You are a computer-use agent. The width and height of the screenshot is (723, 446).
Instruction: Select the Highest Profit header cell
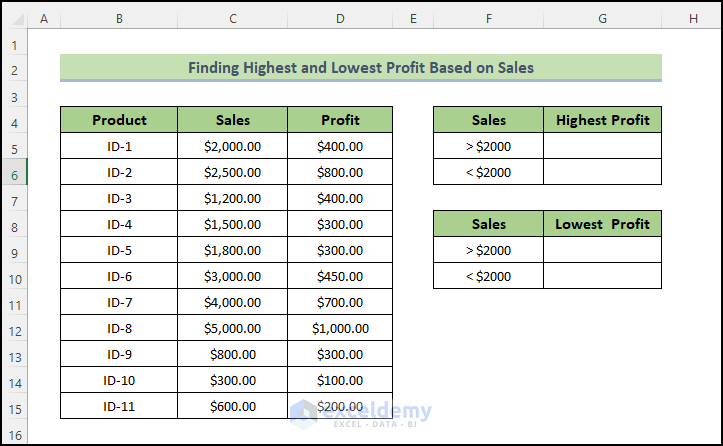[x=602, y=120]
